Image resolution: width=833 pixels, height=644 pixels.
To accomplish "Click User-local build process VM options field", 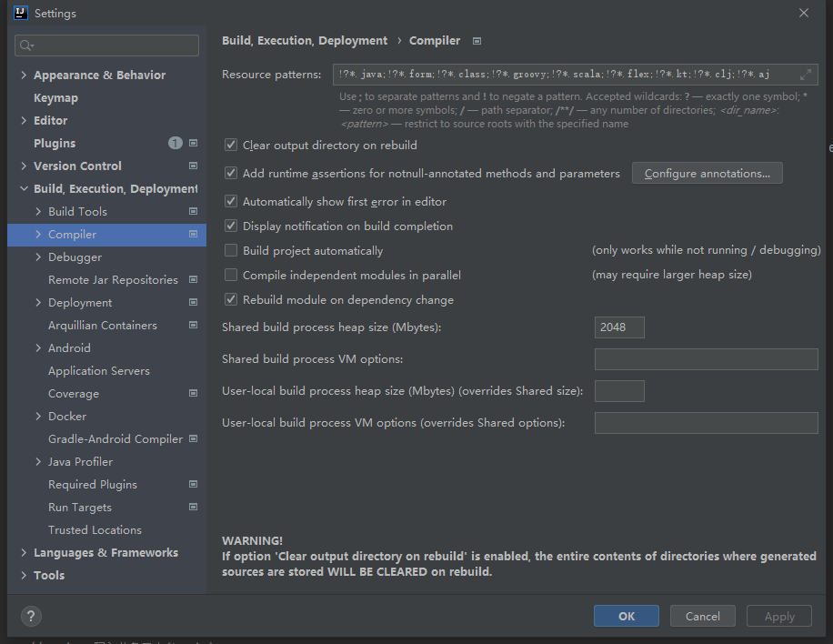I will pyautogui.click(x=706, y=423).
